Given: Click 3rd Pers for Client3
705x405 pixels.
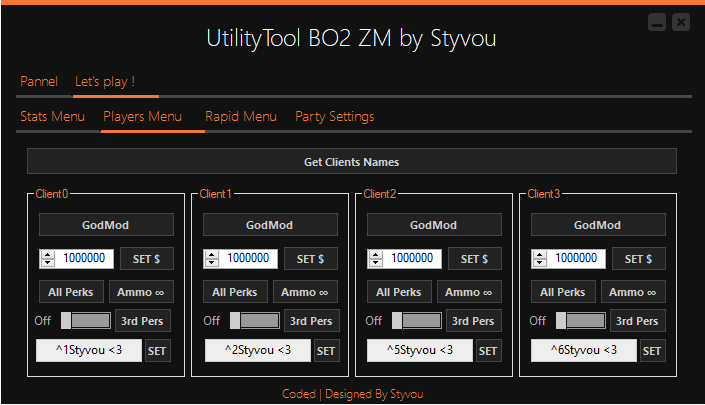Looking at the screenshot, I should tap(638, 320).
